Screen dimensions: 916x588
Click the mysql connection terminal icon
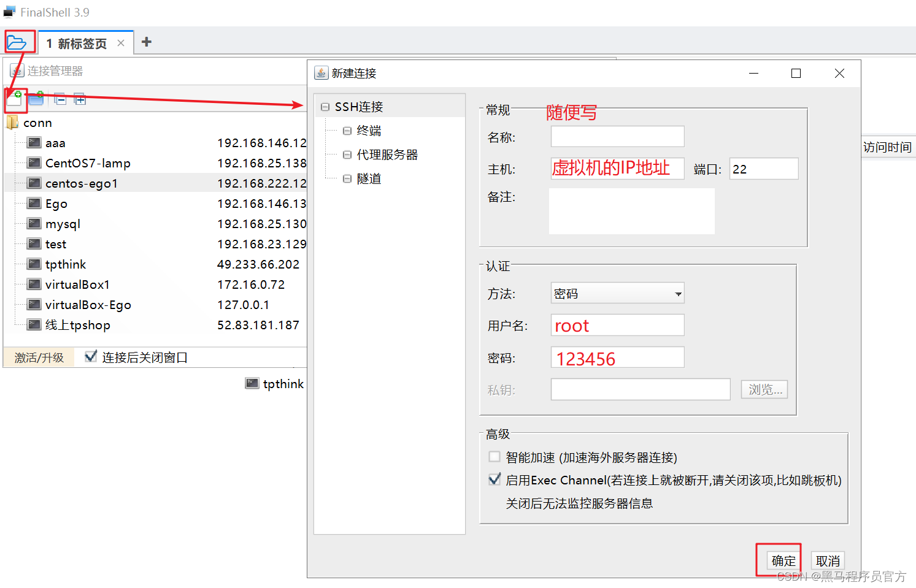point(34,224)
